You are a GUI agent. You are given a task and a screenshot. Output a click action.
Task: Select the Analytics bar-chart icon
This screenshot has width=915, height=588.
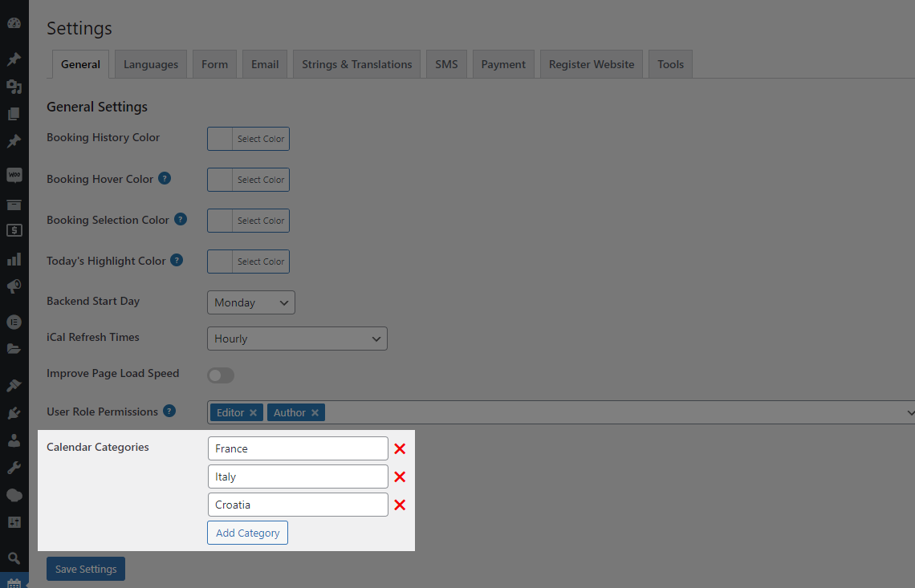point(14,258)
